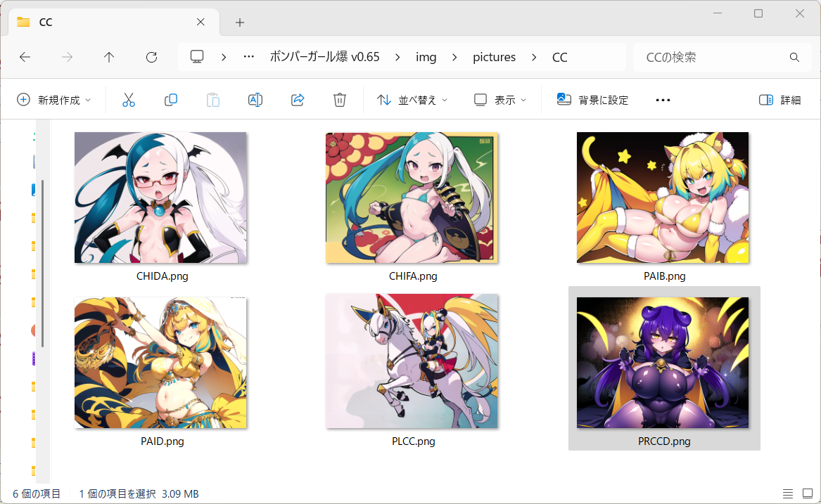Go back to the previous folder

pyautogui.click(x=25, y=57)
